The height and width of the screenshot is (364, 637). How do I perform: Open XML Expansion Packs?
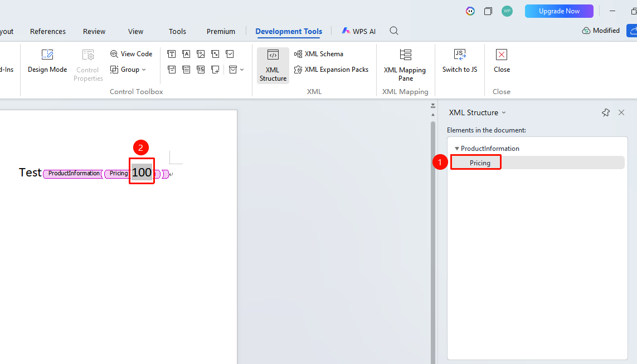click(x=331, y=70)
